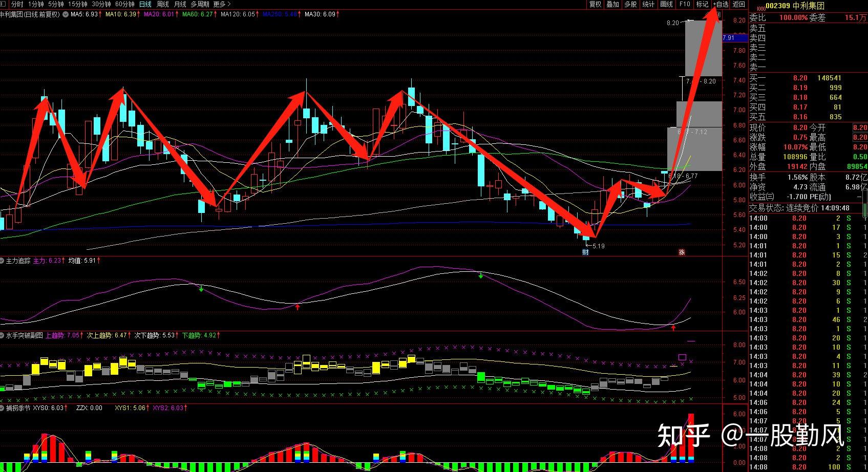Screen dimensions: 868x472
Task: Click the 委比 100.00% value
Action: tap(793, 17)
